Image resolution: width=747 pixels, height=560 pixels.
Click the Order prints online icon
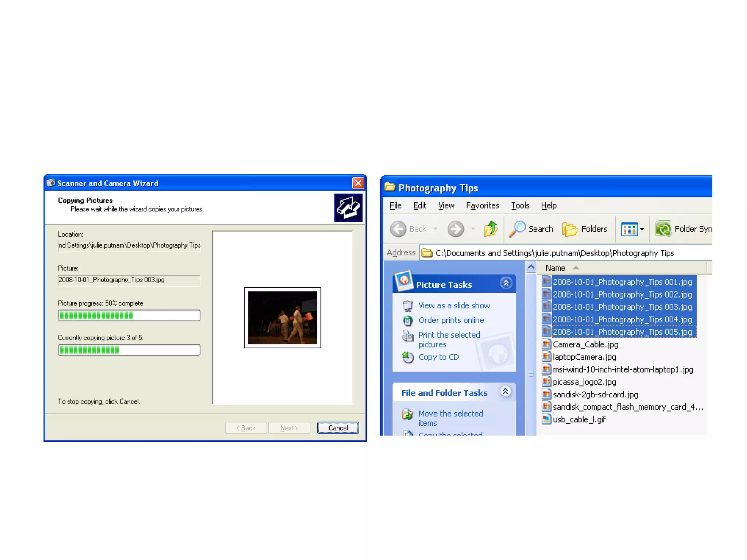click(408, 320)
